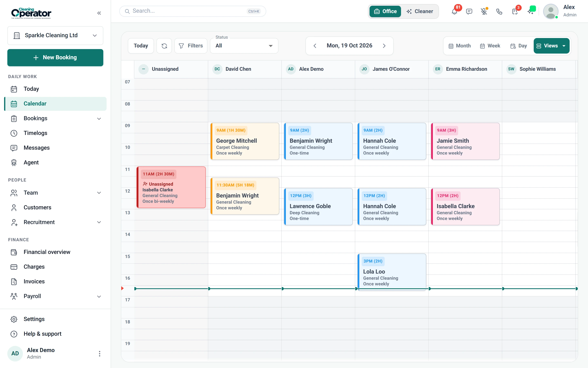Open Messages in the sidebar
This screenshot has width=588, height=368.
[x=55, y=148]
